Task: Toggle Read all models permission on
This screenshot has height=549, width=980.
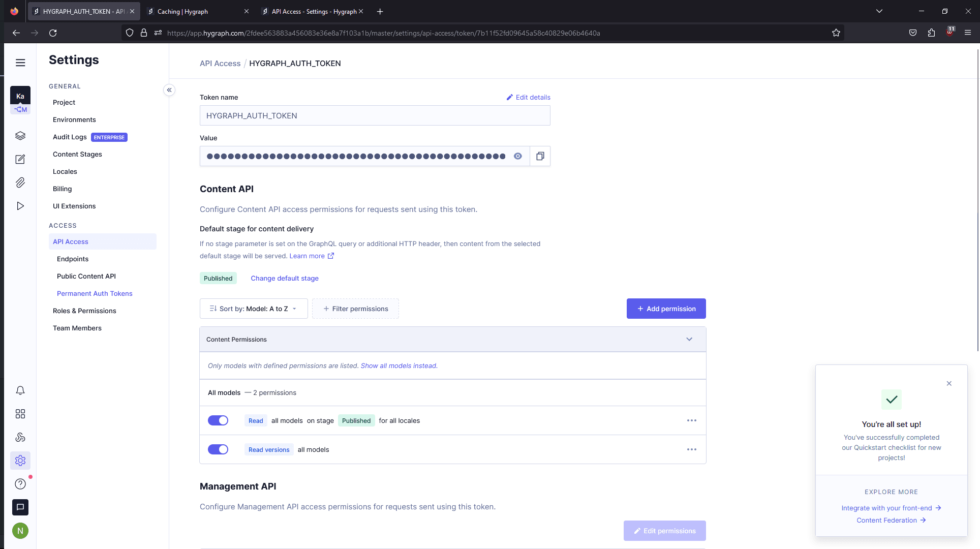Action: tap(218, 420)
